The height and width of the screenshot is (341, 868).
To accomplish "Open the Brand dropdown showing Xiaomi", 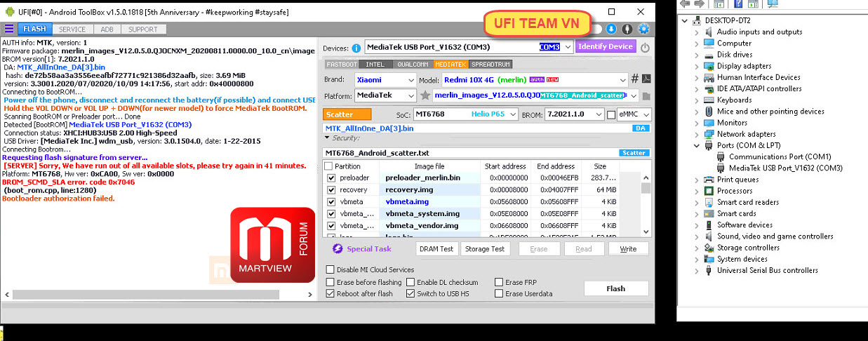I will pos(411,80).
